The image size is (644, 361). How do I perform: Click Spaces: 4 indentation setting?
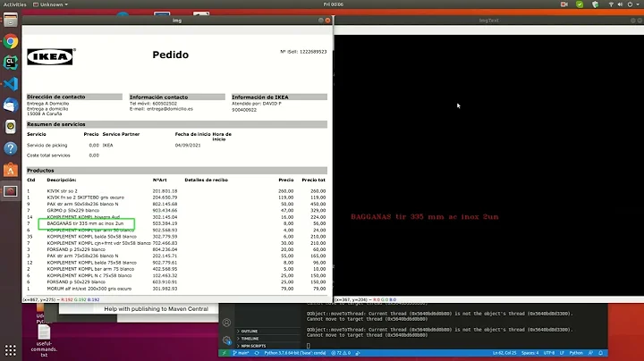(x=530, y=353)
